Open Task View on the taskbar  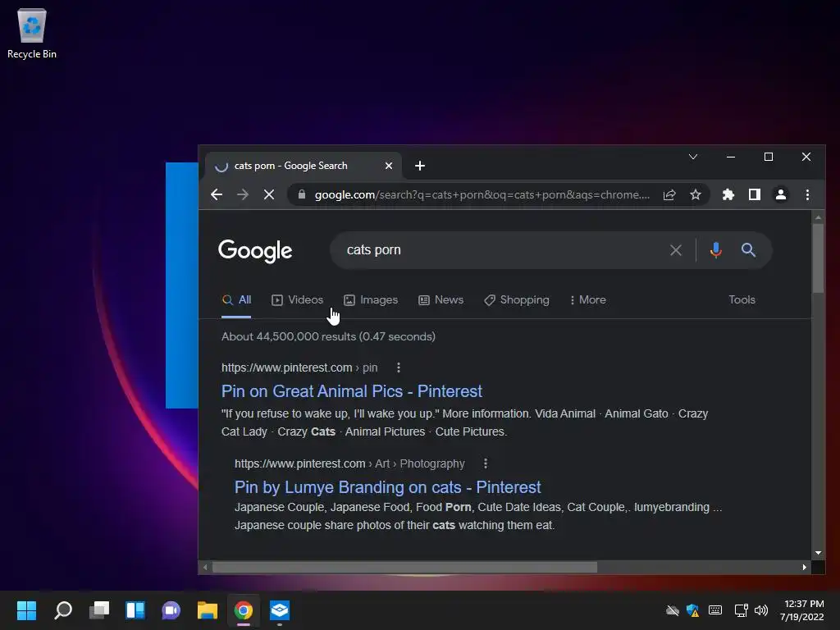(x=99, y=610)
